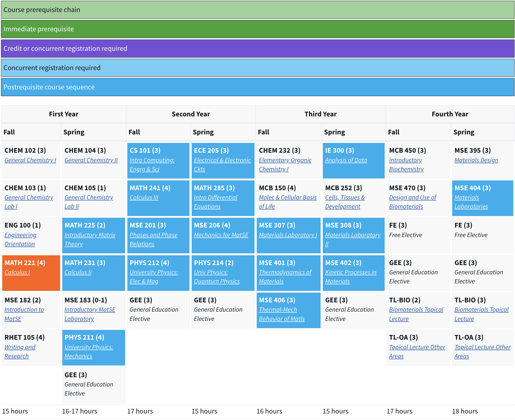Image resolution: width=515 pixels, height=420 pixels.
Task: Click the 16-17 hours total
Action: click(x=80, y=411)
